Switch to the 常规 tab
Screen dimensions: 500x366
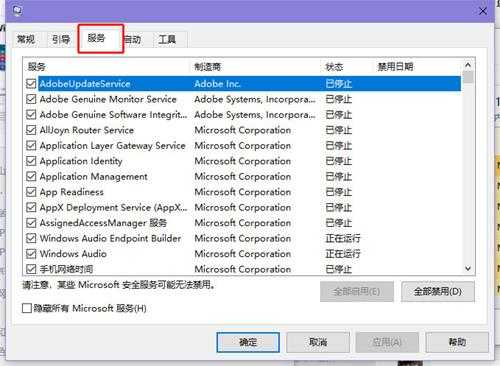point(26,40)
